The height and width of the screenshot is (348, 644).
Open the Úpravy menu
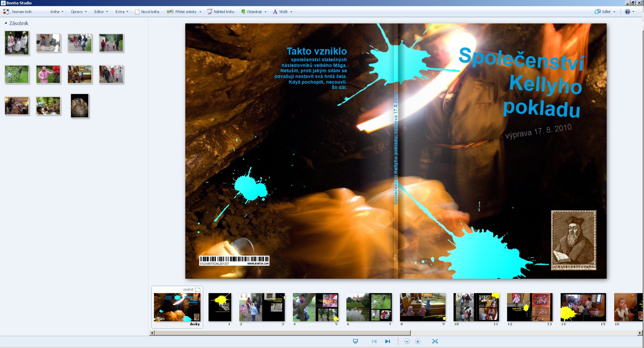(x=79, y=12)
